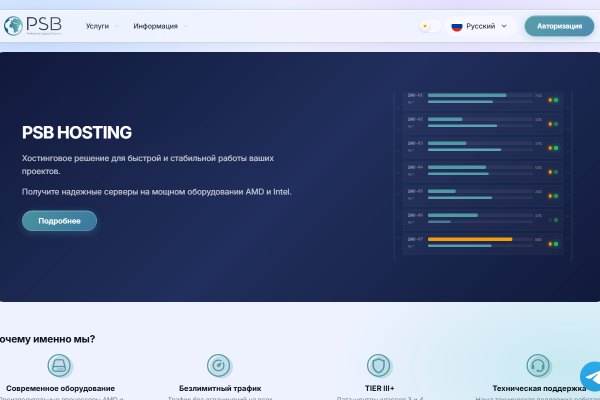Open the Услуги menu

click(97, 26)
